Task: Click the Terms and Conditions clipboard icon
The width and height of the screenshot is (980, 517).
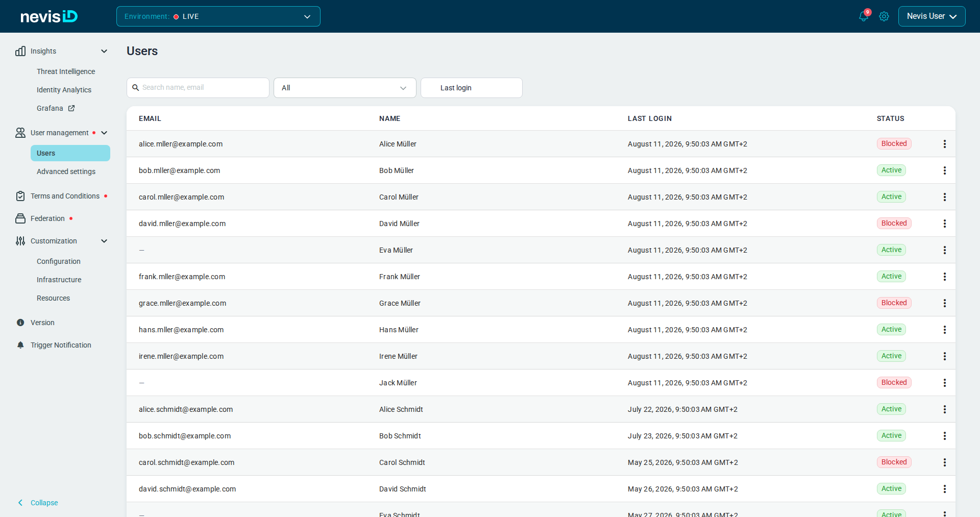Action: [x=20, y=196]
